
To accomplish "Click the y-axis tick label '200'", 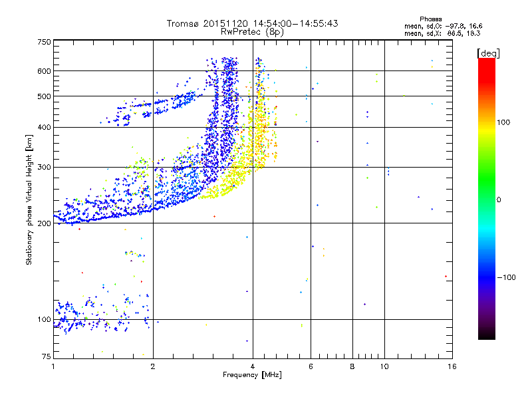I will point(44,223).
